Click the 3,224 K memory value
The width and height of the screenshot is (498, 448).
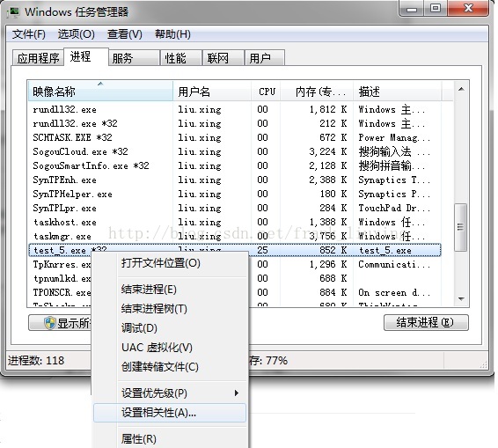pos(328,151)
